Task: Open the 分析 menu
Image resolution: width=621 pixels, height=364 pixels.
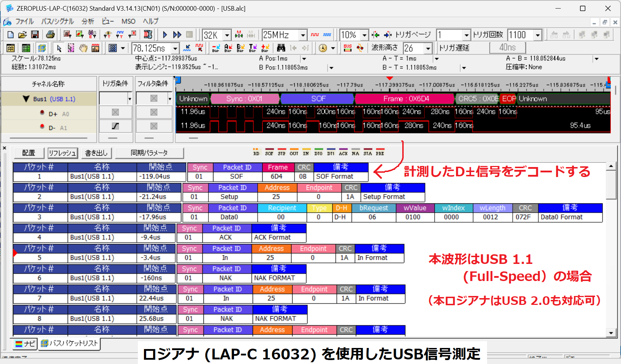Action: point(88,22)
